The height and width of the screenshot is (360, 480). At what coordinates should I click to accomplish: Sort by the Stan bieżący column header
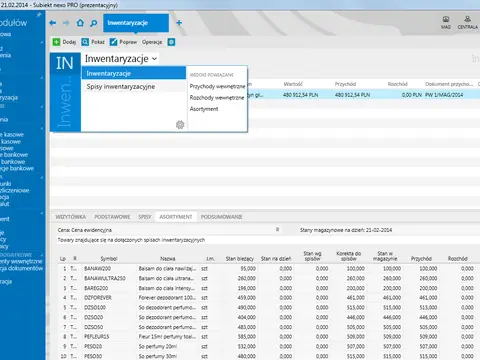240,259
